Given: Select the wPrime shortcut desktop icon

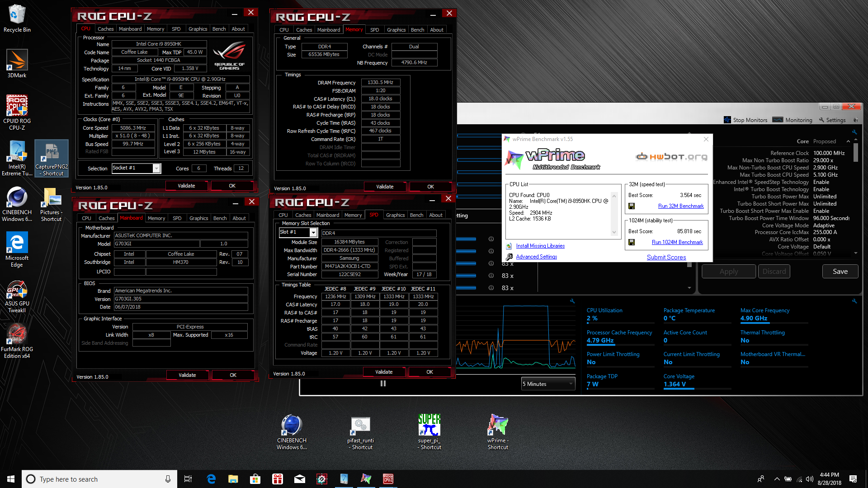Looking at the screenshot, I should [x=498, y=432].
